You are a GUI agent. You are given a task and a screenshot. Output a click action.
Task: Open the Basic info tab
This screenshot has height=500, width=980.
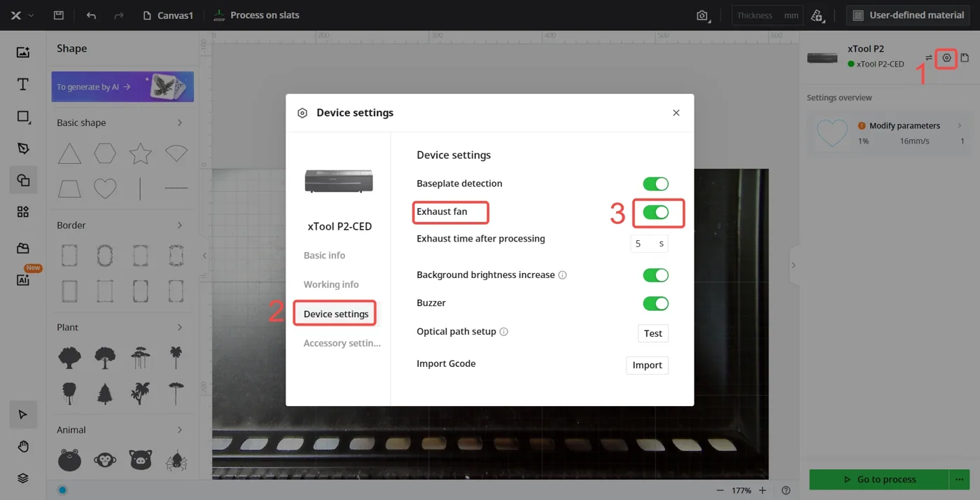click(x=324, y=255)
